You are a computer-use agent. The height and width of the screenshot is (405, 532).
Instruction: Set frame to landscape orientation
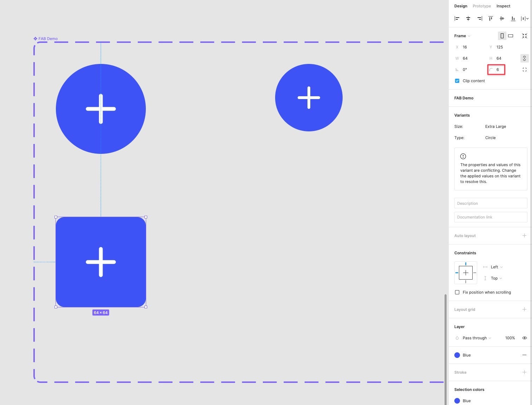tap(511, 36)
